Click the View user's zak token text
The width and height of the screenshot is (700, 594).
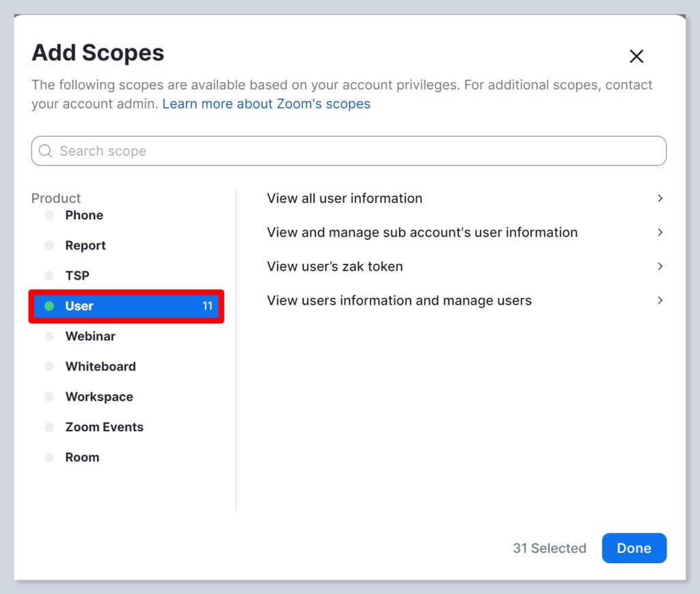[335, 267]
